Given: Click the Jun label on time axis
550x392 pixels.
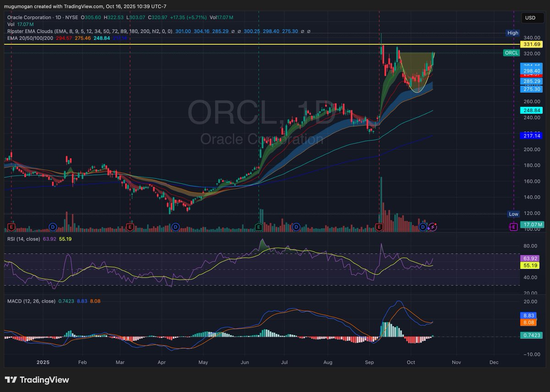Looking at the screenshot, I should [x=245, y=362].
